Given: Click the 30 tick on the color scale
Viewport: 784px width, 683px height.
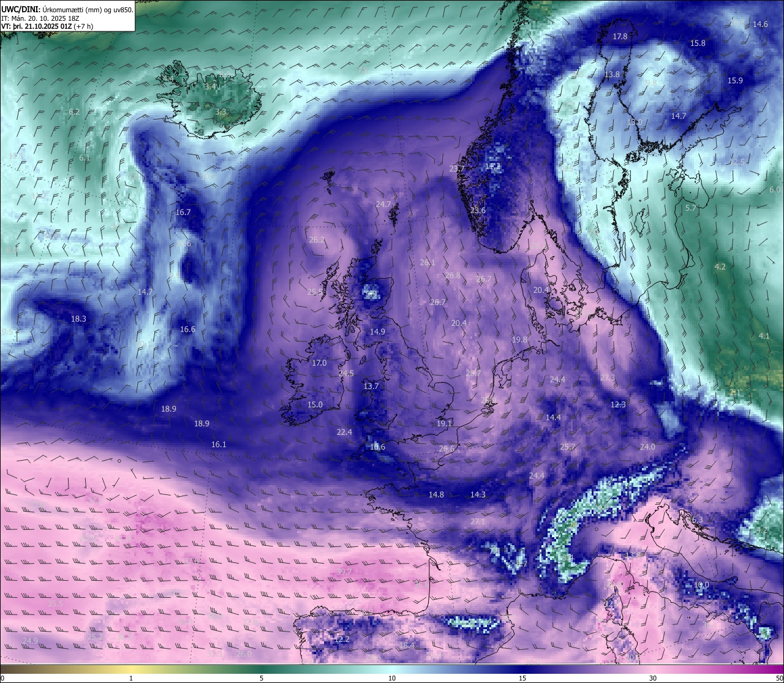Looking at the screenshot, I should pyautogui.click(x=653, y=678).
